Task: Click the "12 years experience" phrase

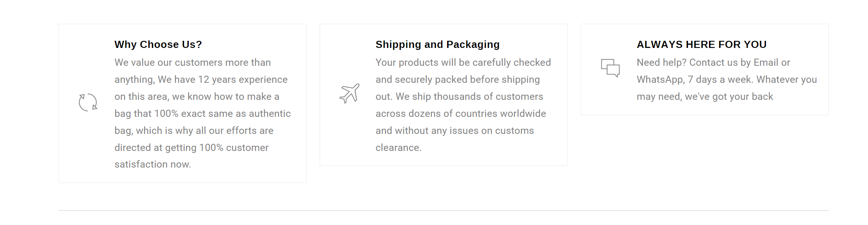Action: [x=243, y=80]
